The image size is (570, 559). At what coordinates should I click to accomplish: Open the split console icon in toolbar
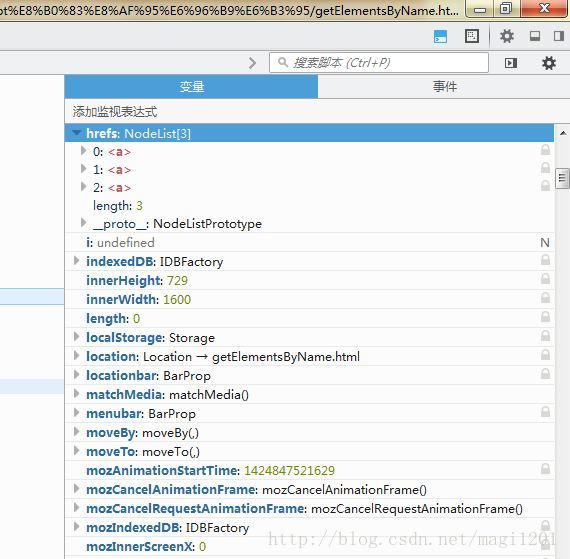pyautogui.click(x=440, y=36)
